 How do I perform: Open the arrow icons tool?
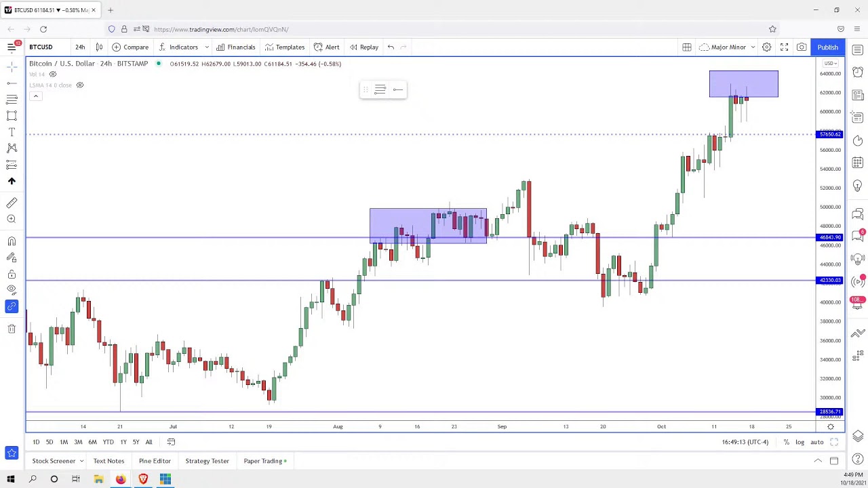coord(12,181)
